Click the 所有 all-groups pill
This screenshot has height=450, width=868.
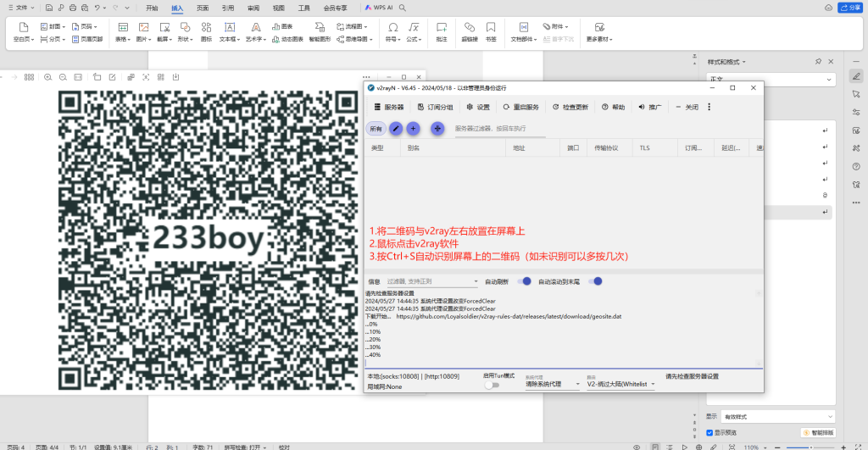(x=376, y=129)
